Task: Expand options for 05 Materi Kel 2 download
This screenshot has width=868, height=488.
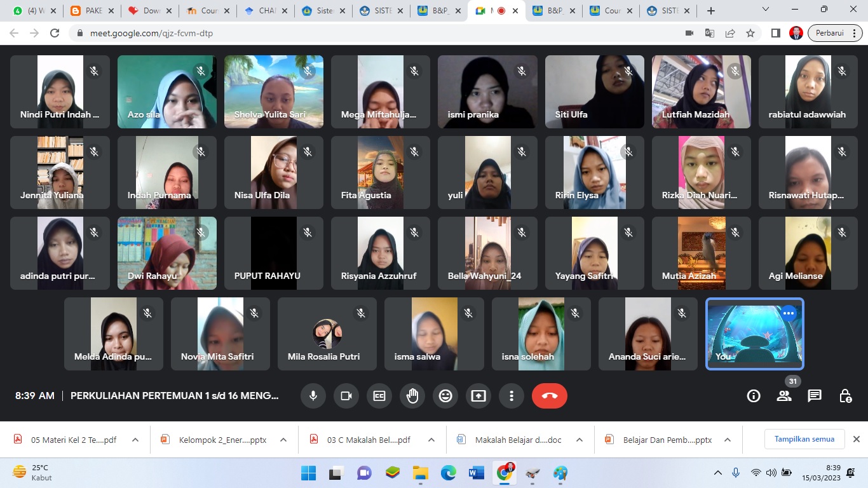Action: [x=135, y=440]
